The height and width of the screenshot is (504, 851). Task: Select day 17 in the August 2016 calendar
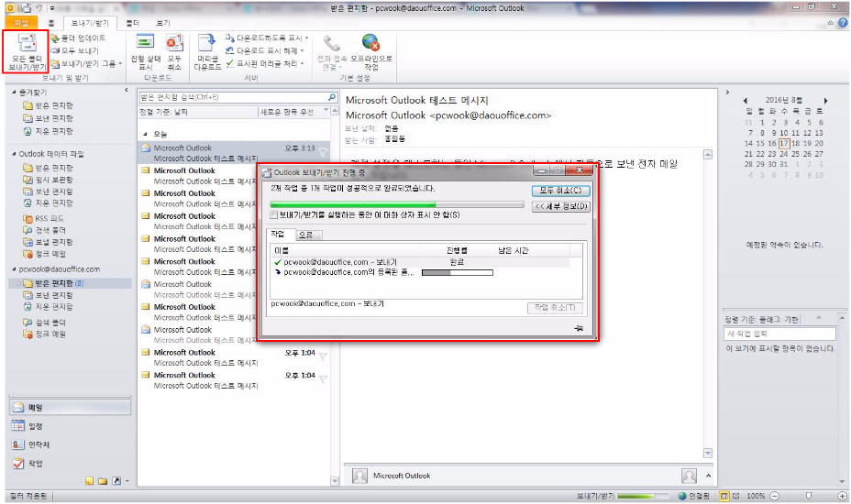[784, 143]
